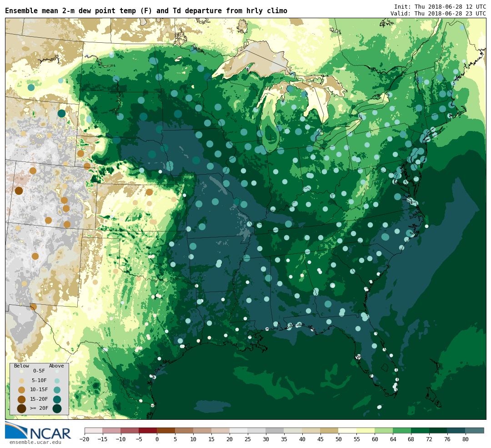Click the Below 10-15F tan legend circle
This screenshot has height=448, width=491.
[x=21, y=390]
